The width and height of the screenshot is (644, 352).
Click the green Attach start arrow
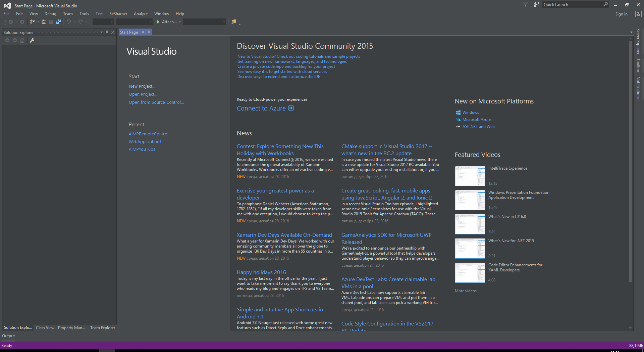(158, 22)
